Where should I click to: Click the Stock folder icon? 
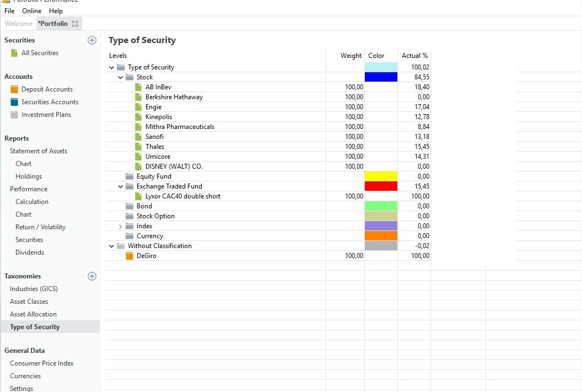(129, 77)
